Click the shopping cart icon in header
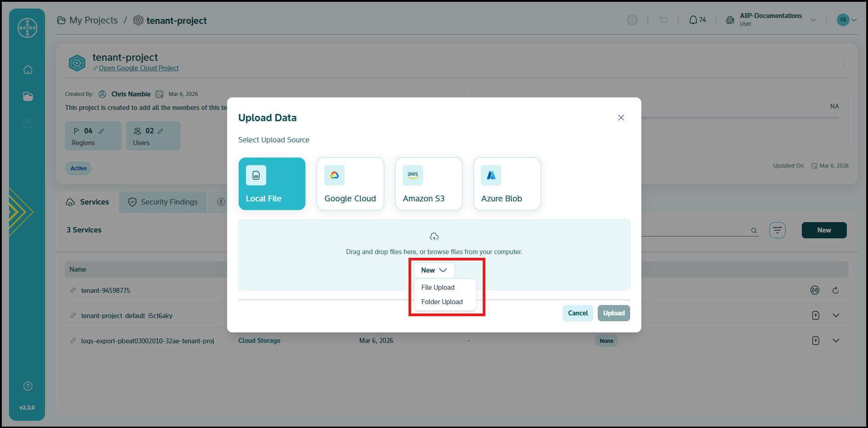This screenshot has height=428, width=868. click(663, 20)
